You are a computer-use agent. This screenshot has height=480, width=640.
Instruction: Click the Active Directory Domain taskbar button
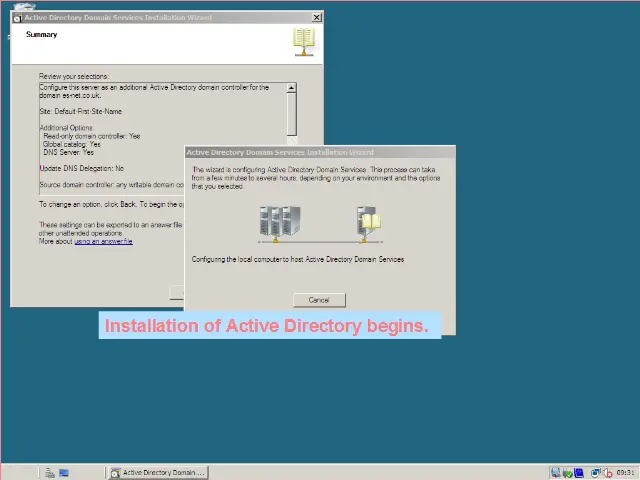158,473
